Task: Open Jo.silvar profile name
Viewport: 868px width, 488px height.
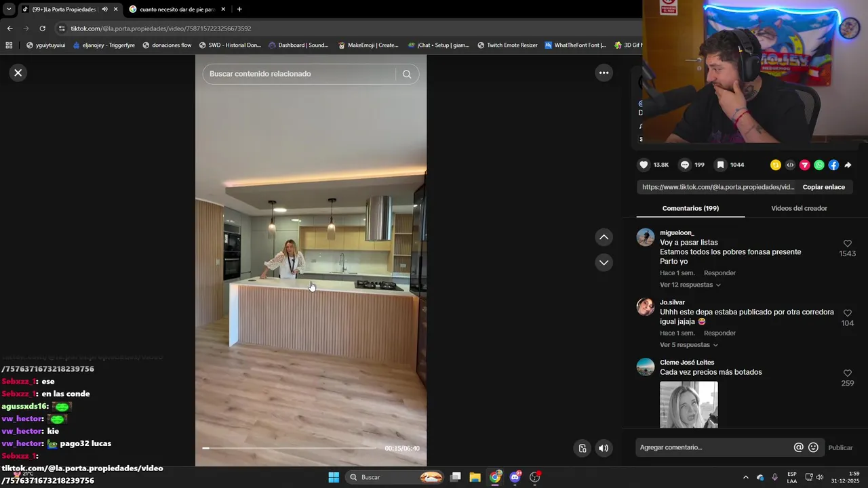Action: pyautogui.click(x=672, y=302)
